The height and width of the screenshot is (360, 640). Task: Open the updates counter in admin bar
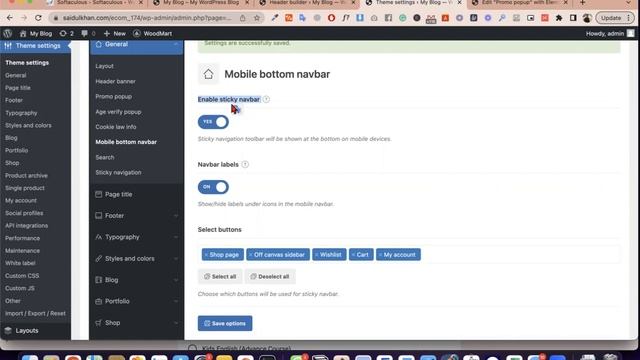[x=67, y=33]
